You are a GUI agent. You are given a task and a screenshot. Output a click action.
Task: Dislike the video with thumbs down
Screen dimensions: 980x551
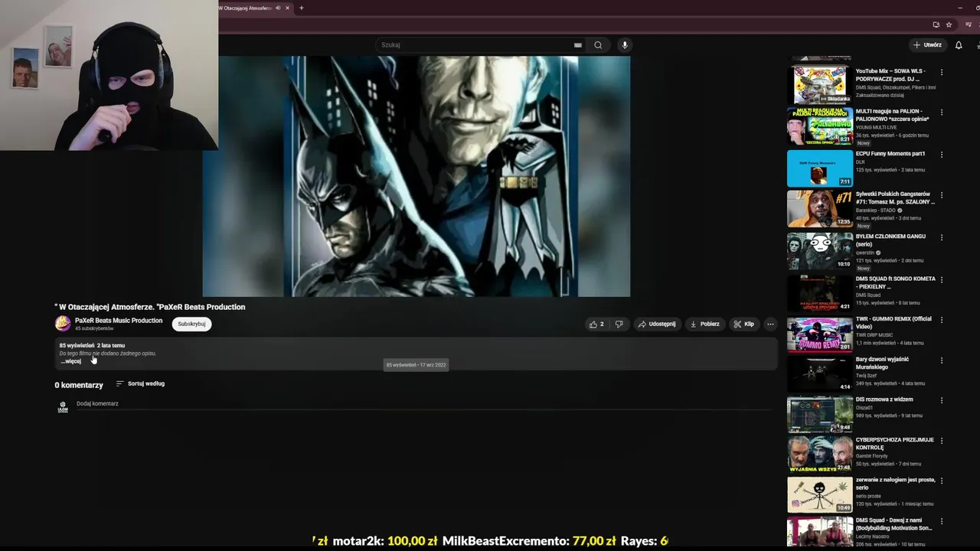[x=619, y=324]
